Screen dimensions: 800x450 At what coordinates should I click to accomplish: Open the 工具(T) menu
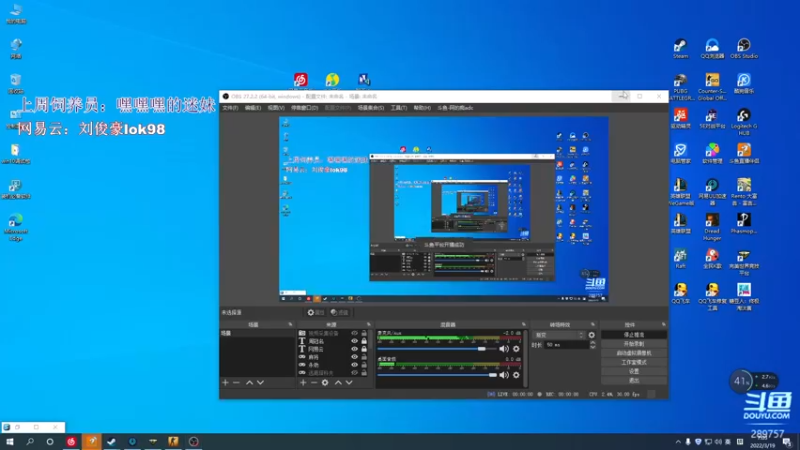[x=398, y=108]
